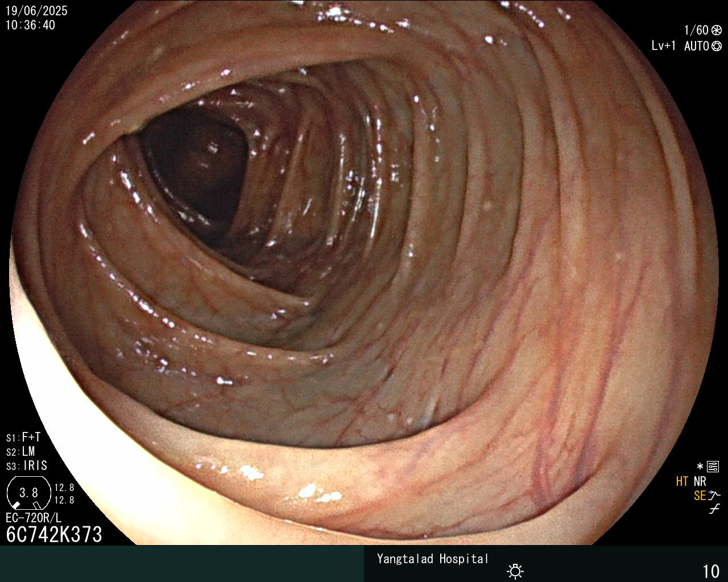
Task: Select the 1/60 shutter speed value
Action: [x=696, y=30]
